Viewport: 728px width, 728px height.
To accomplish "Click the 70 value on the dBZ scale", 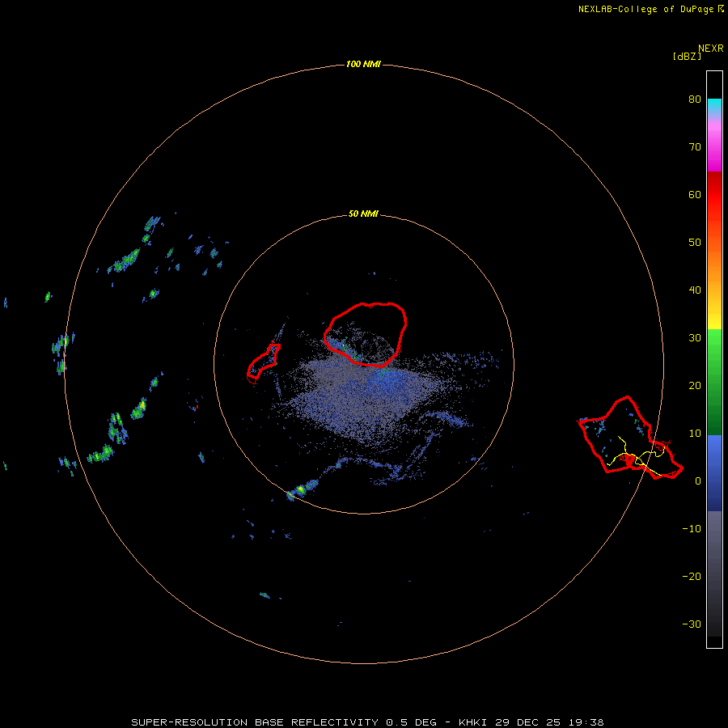I will 695,147.
